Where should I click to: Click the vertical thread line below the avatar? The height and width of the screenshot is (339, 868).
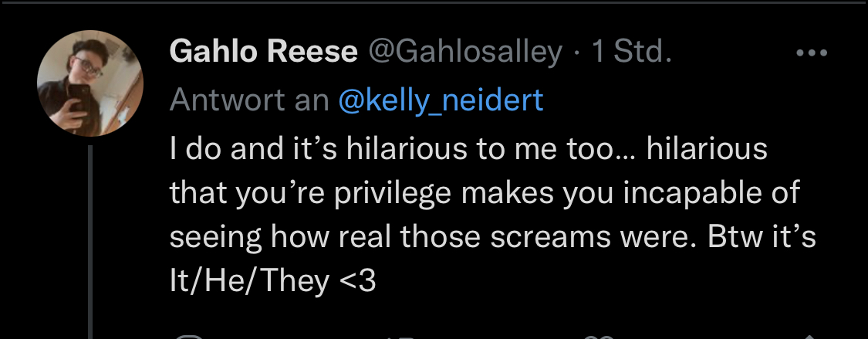click(x=90, y=242)
